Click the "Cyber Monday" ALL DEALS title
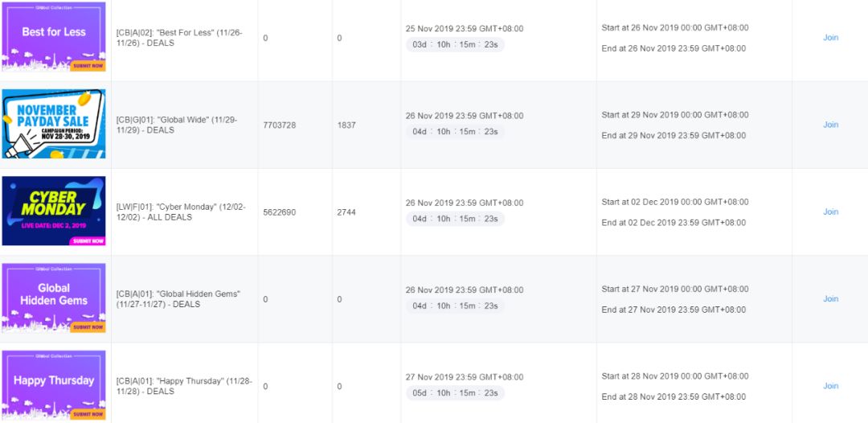This screenshot has height=423, width=868. pyautogui.click(x=178, y=211)
